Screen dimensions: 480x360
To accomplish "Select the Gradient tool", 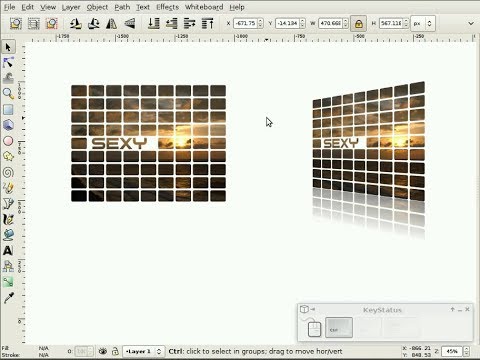I will (x=8, y=282).
